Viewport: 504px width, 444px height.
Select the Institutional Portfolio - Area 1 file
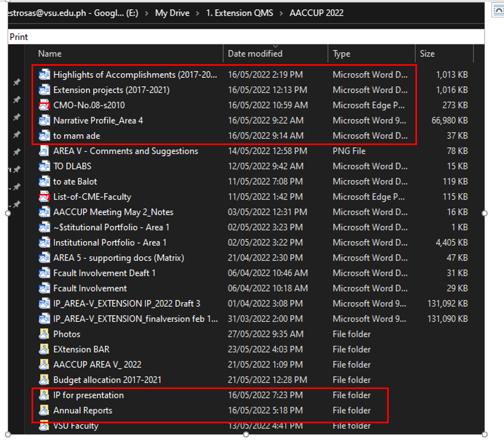point(110,242)
